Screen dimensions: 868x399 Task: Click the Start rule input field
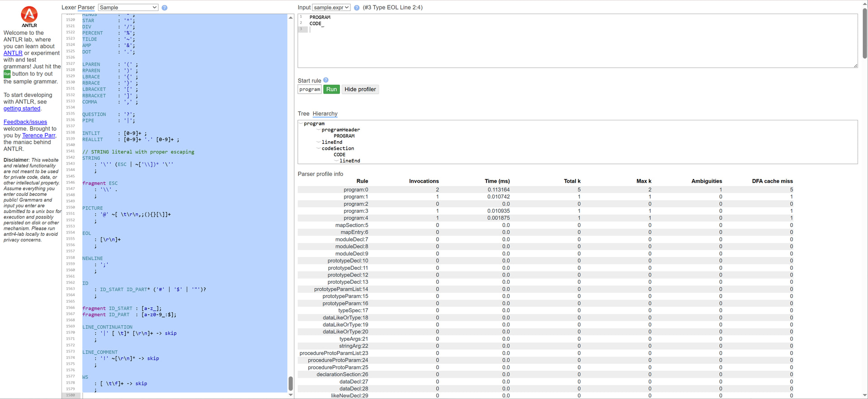(x=310, y=89)
